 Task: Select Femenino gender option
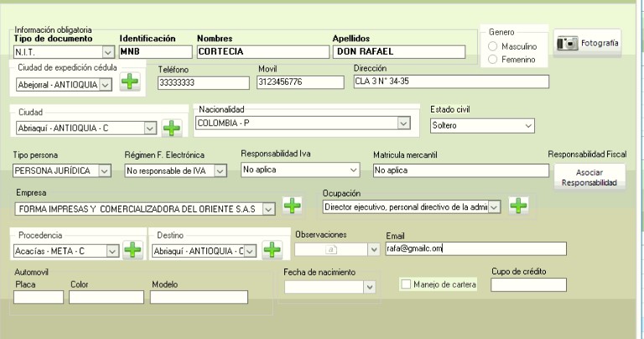click(x=492, y=60)
